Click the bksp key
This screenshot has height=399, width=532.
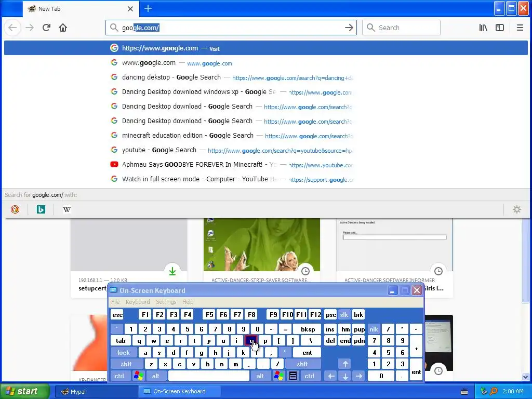[x=308, y=329]
